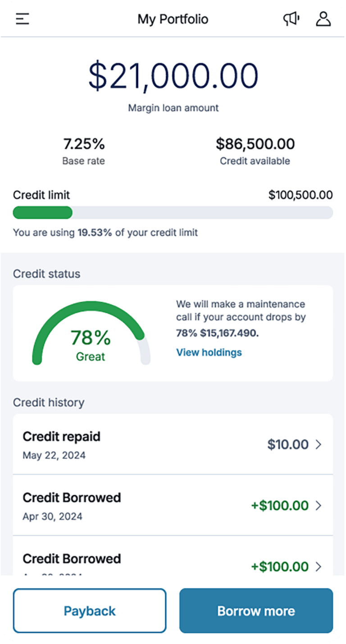Expand the Credit repaid $10.00 chevron

tap(319, 444)
